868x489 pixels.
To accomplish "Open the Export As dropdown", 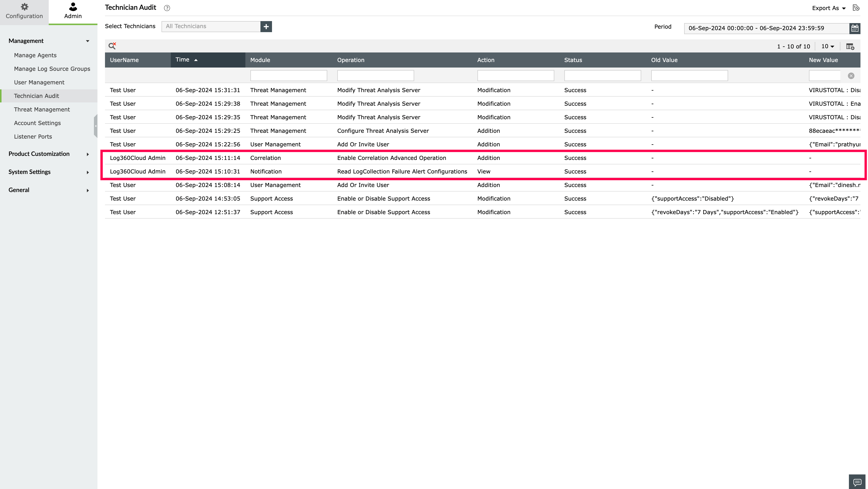I will point(829,8).
